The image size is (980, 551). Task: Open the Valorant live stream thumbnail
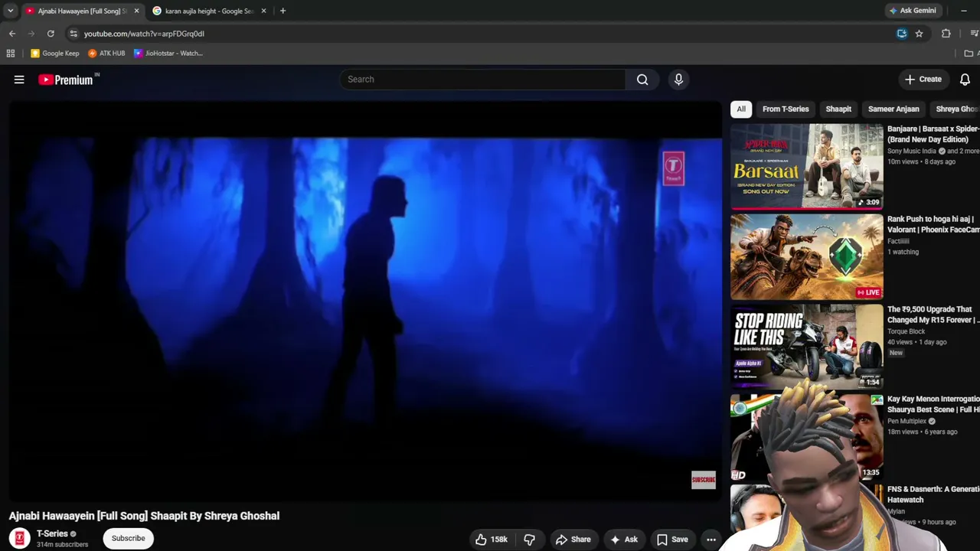[x=807, y=256]
